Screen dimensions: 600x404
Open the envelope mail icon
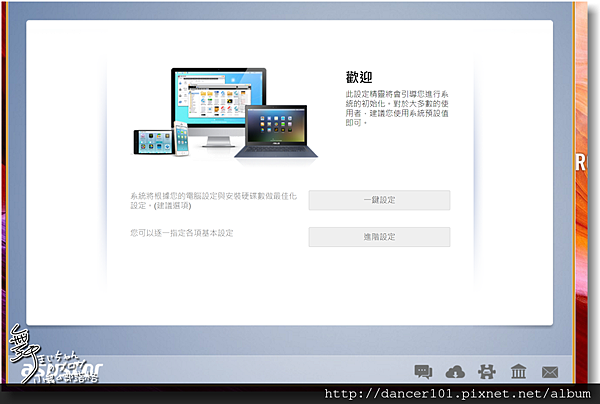coord(550,372)
